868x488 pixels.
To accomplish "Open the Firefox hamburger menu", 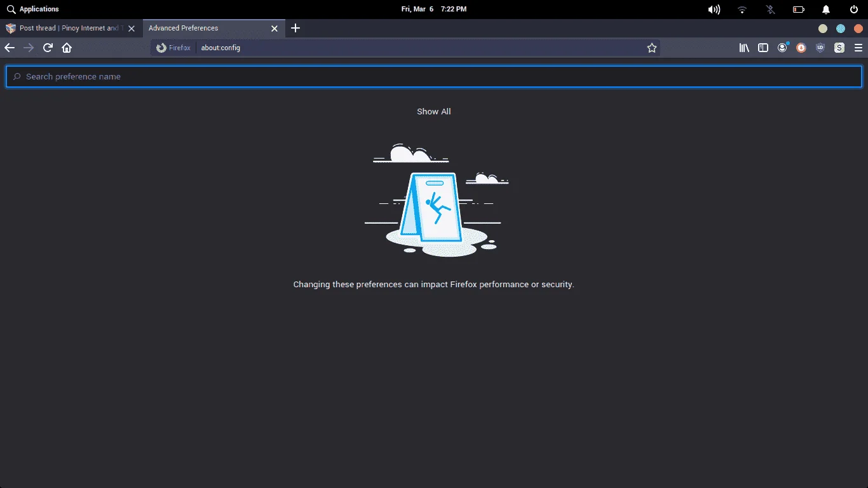I will [x=858, y=48].
